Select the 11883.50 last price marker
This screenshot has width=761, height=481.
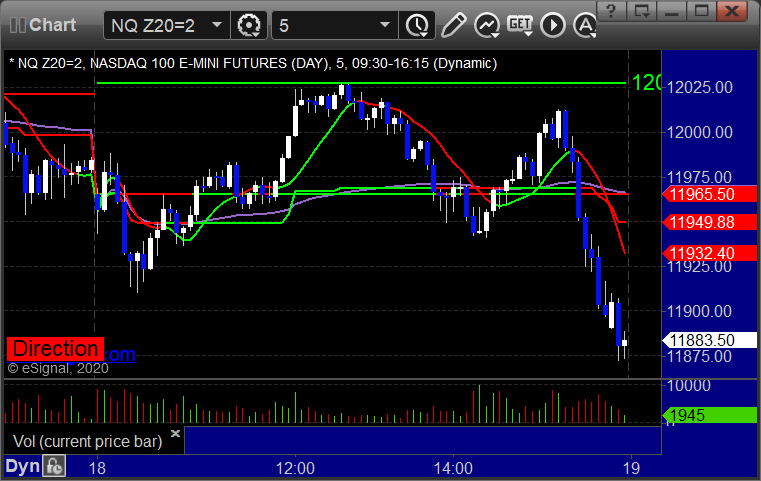click(710, 340)
